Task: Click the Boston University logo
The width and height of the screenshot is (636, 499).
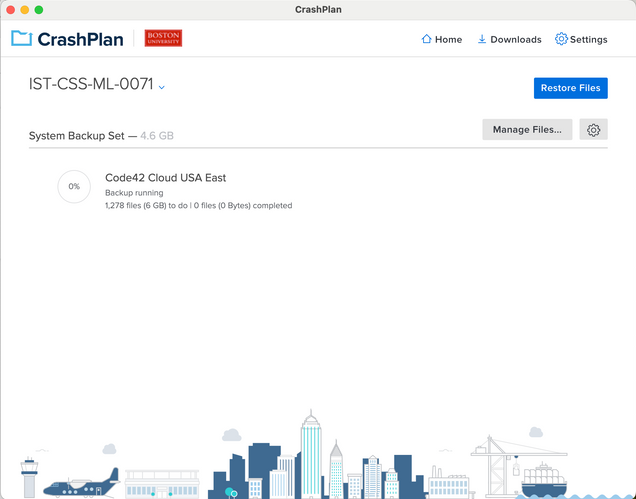Action: 163,38
